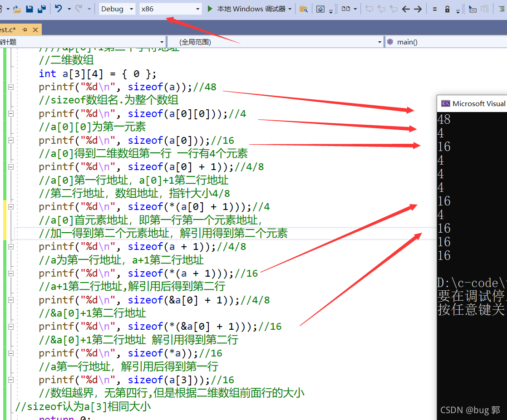Open toolbar overflow options after padlock icon
Viewport: 507px width, 420px height.
click(458, 11)
